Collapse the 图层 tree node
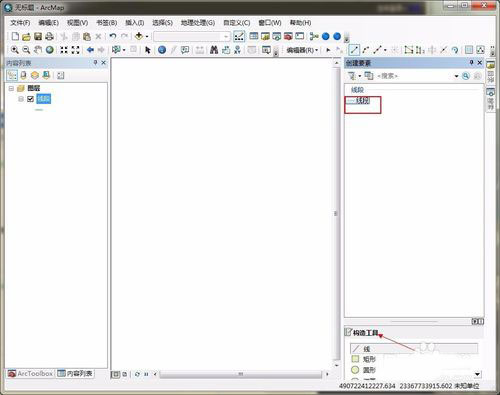Screen dimensions: 500x395 11,88
